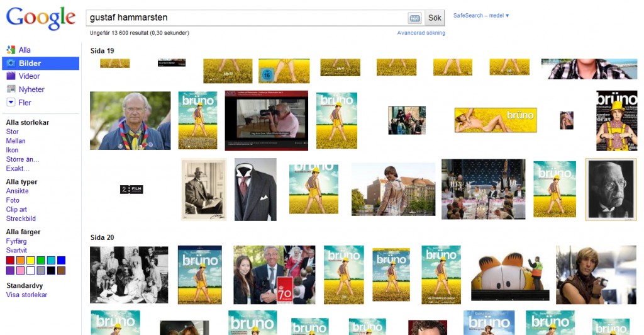The width and height of the screenshot is (644, 335).
Task: Pick the yellow color swatch
Action: pyautogui.click(x=31, y=260)
